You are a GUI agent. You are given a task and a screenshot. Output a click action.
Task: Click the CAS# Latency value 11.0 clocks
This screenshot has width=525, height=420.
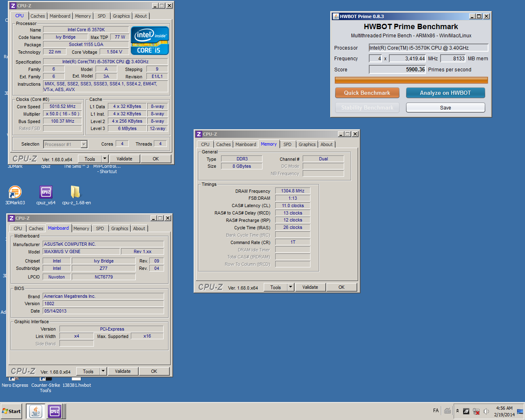pos(293,205)
